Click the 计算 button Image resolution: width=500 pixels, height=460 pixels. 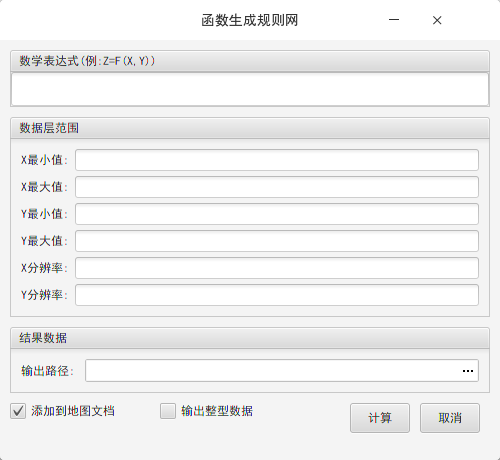click(x=380, y=418)
